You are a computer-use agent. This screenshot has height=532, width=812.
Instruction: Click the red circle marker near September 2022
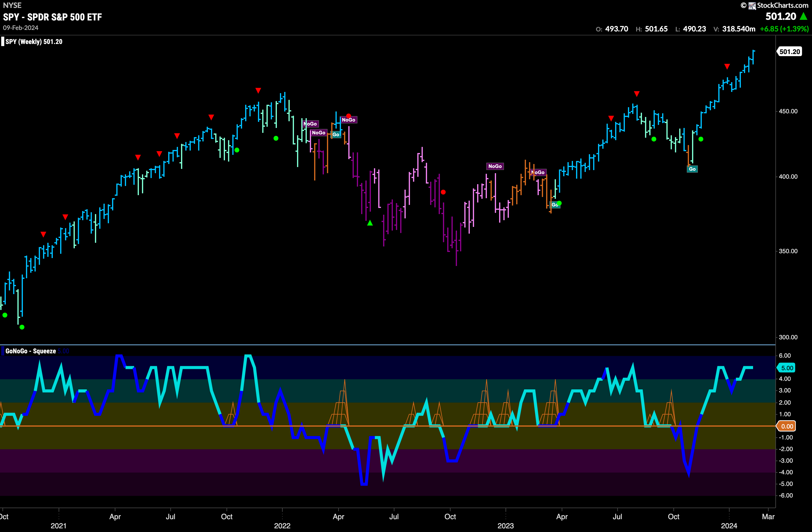point(443,192)
